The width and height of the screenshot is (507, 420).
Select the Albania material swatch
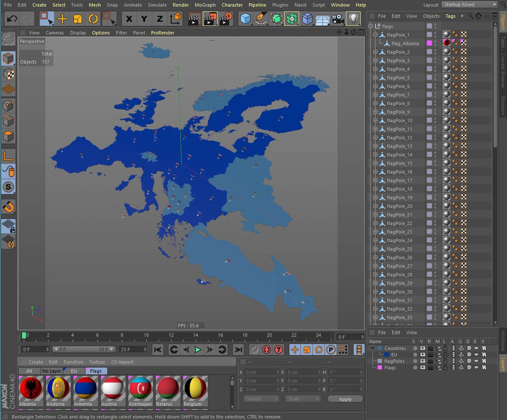click(x=31, y=391)
